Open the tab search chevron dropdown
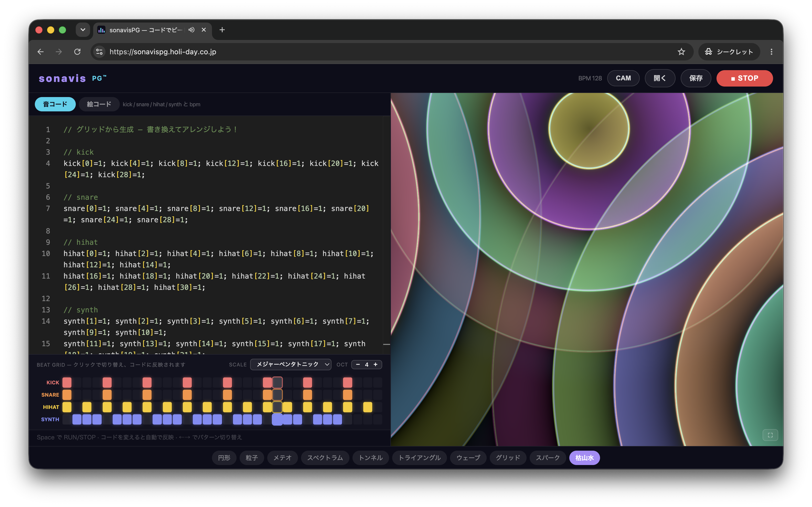The height and width of the screenshot is (507, 812). (x=83, y=30)
